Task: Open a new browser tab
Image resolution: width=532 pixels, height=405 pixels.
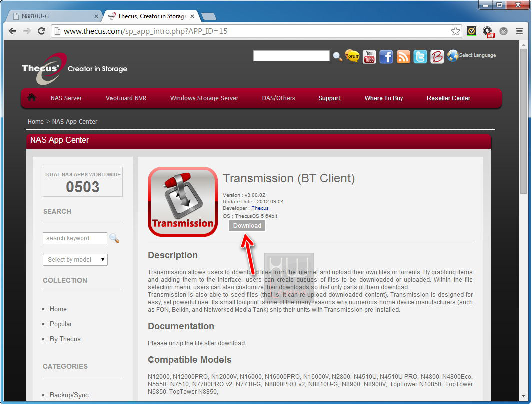Action: click(208, 16)
